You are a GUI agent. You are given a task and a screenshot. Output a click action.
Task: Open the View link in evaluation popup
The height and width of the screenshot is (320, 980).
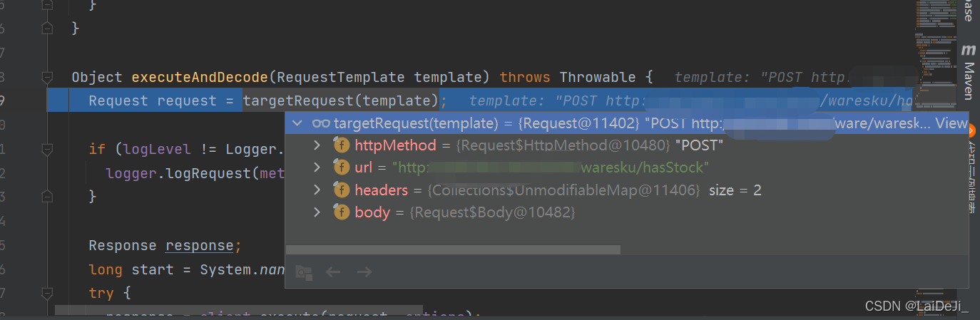coord(951,123)
